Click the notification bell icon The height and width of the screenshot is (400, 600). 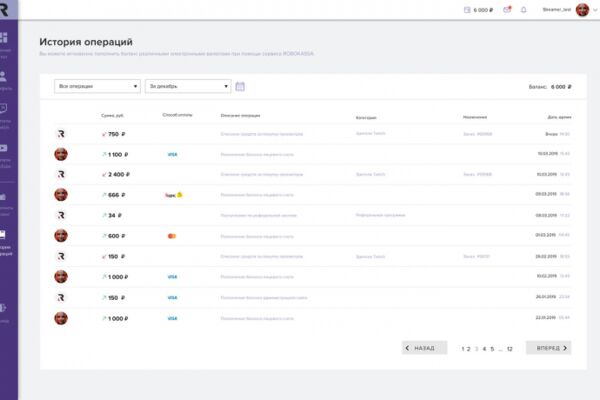coord(523,10)
